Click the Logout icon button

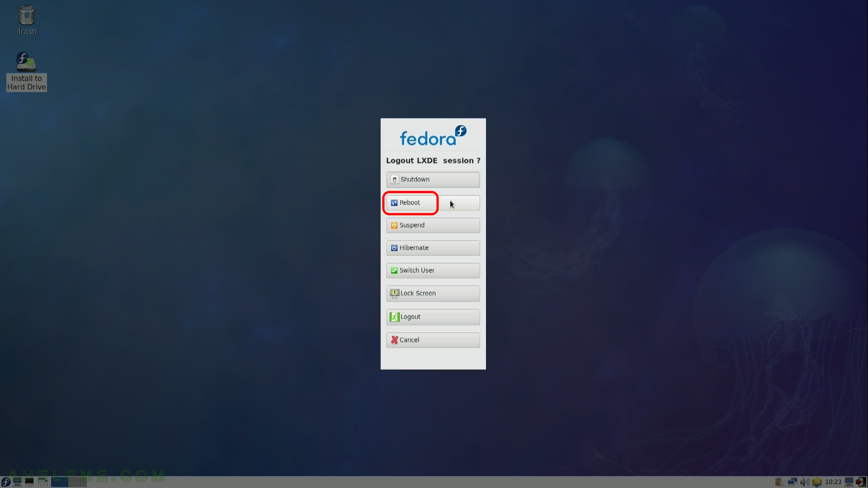[x=394, y=316]
